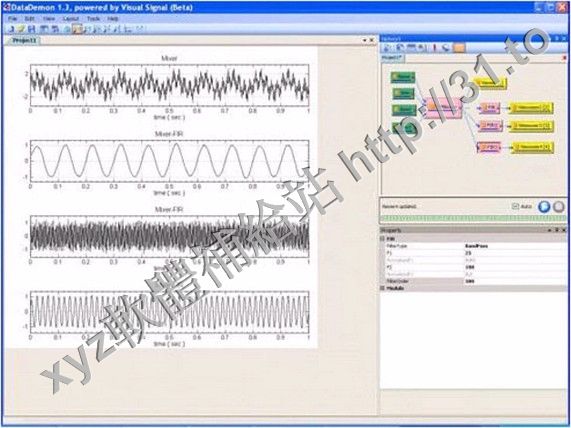Open FilterType value BandPass dropdown
The width and height of the screenshot is (571, 428).
click(x=515, y=246)
